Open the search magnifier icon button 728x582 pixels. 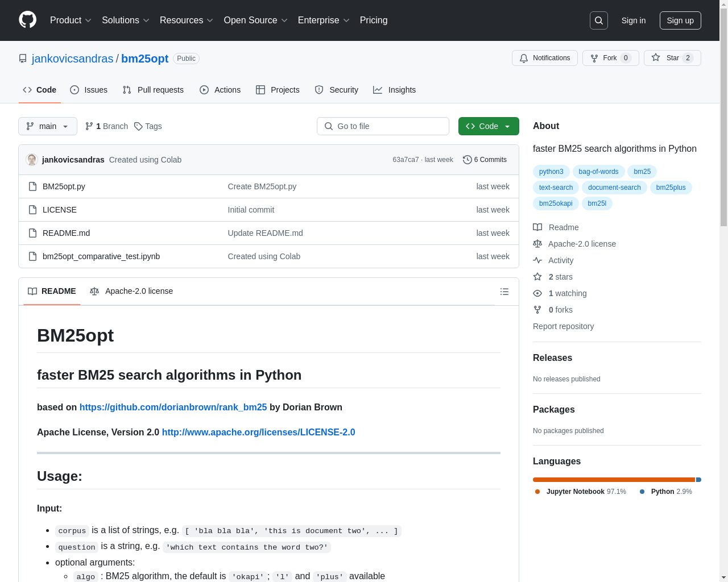pyautogui.click(x=599, y=20)
